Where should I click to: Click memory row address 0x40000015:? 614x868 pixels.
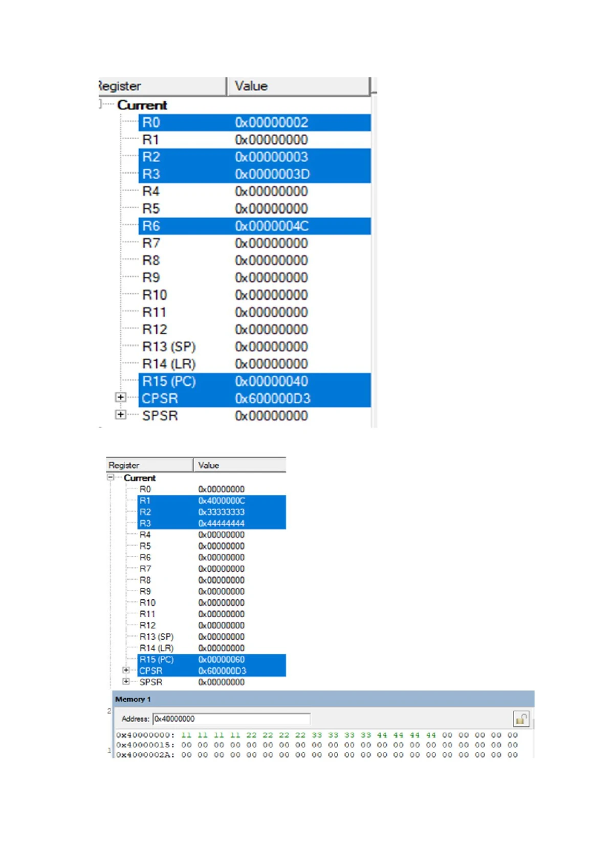145,745
